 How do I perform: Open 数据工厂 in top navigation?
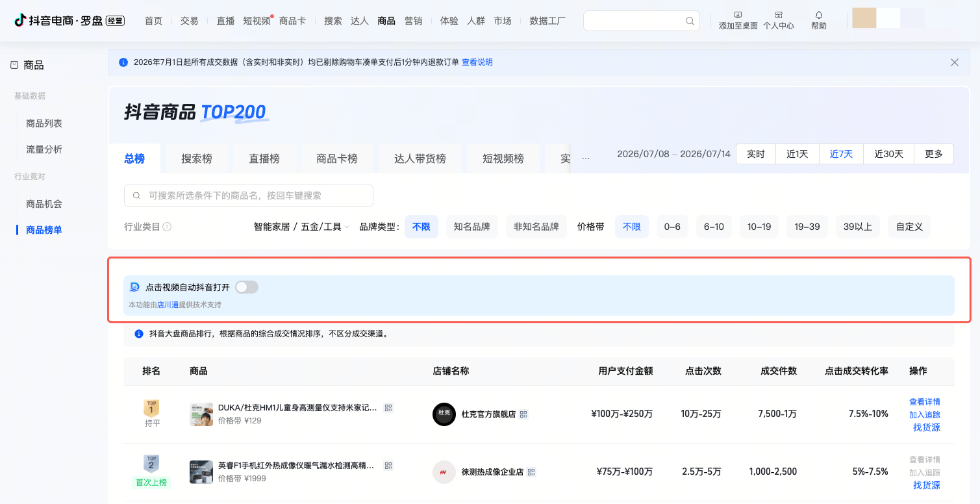pos(547,21)
